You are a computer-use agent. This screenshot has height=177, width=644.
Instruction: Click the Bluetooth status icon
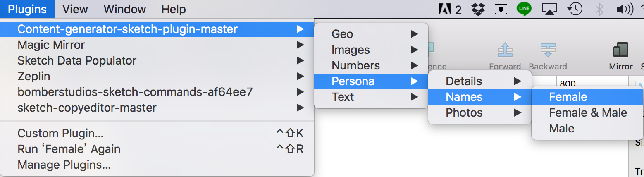600,9
